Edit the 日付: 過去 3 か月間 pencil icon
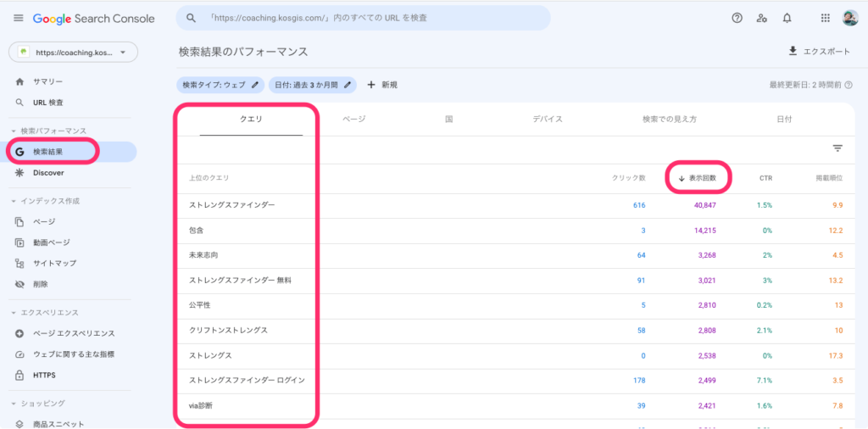The image size is (868, 429). pos(348,85)
